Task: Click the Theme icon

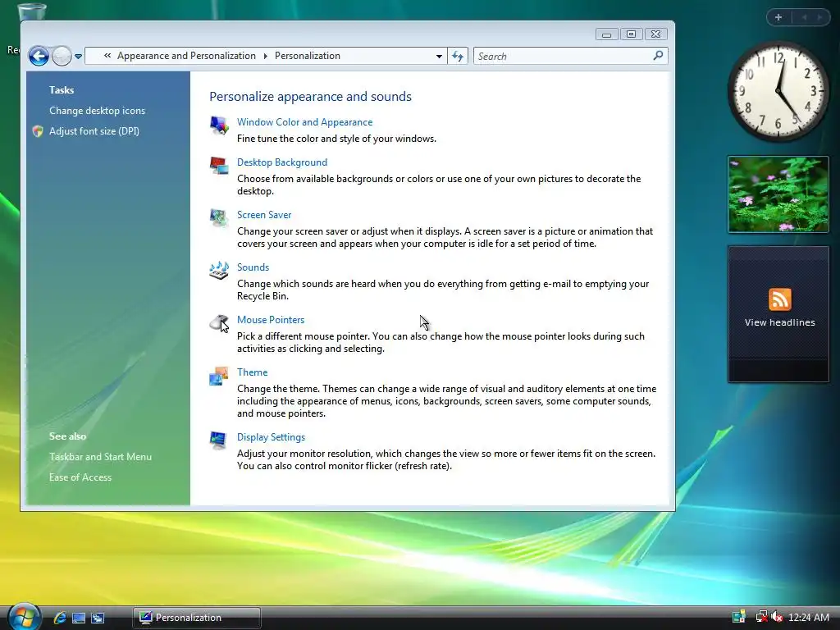Action: click(x=218, y=376)
